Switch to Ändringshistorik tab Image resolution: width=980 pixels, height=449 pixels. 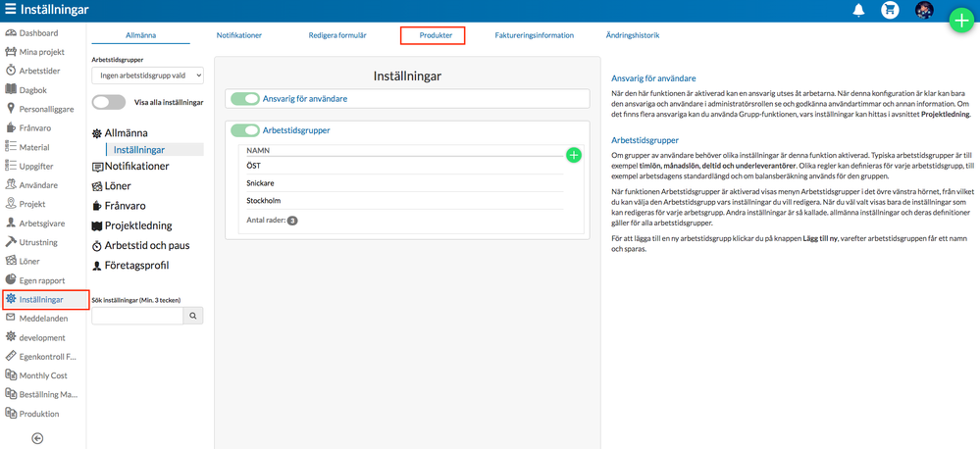[633, 35]
